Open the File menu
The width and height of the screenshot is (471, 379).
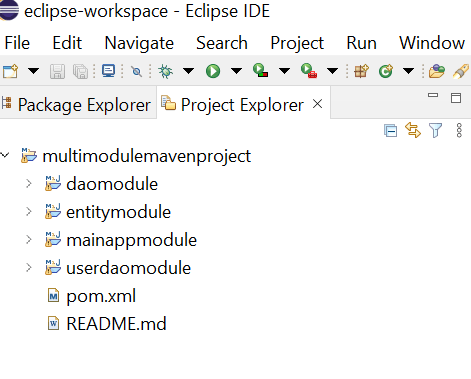coord(17,43)
